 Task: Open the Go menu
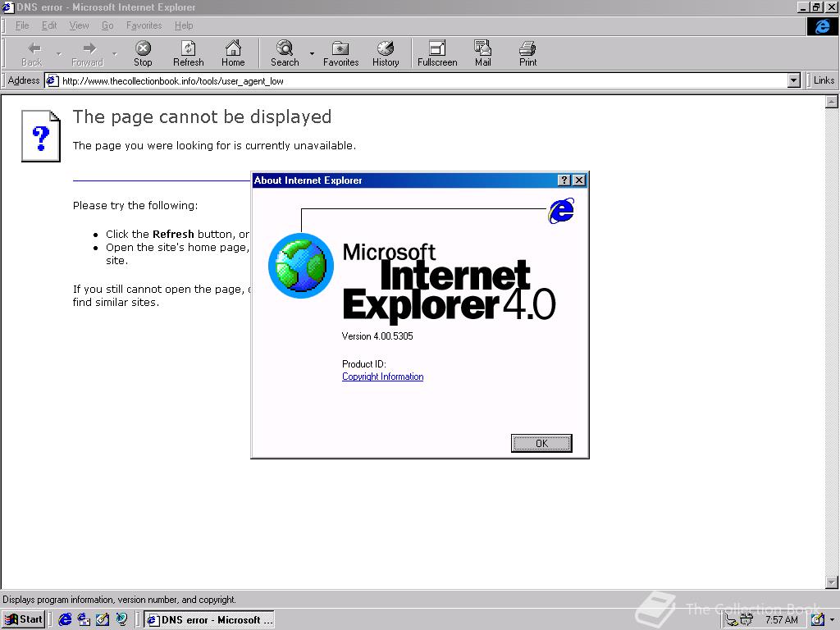click(107, 25)
